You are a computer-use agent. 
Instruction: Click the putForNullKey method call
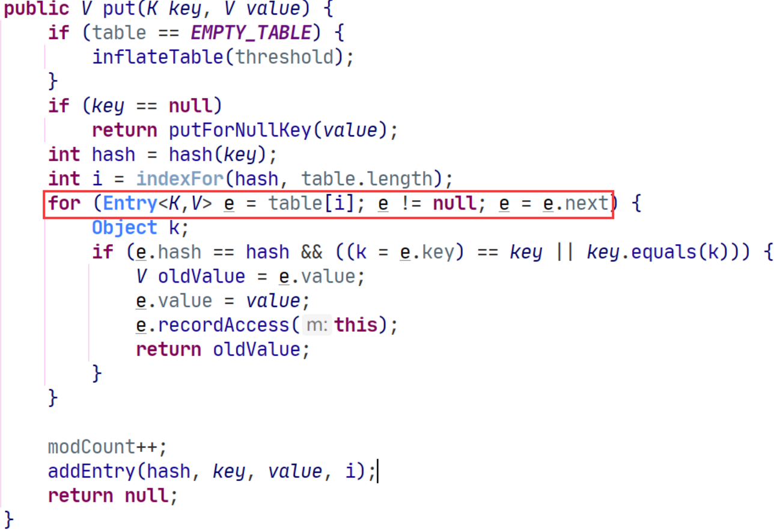click(240, 130)
